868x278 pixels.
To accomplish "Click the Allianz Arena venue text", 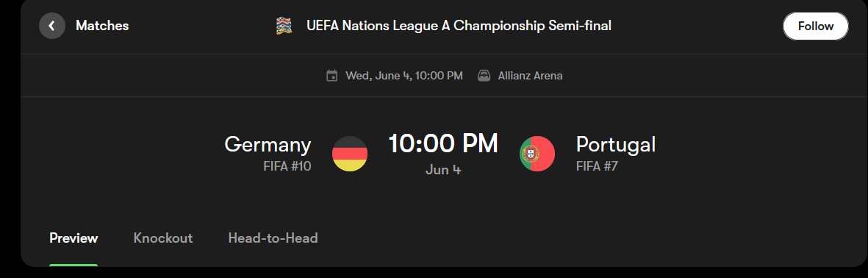I will [x=531, y=76].
